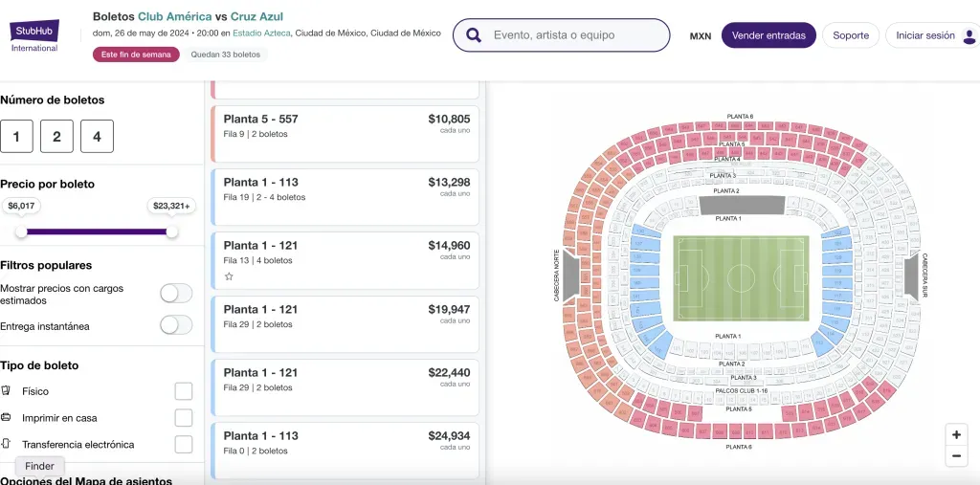Image resolution: width=980 pixels, height=485 pixels.
Task: Click the StubHub International logo
Action: 35,35
